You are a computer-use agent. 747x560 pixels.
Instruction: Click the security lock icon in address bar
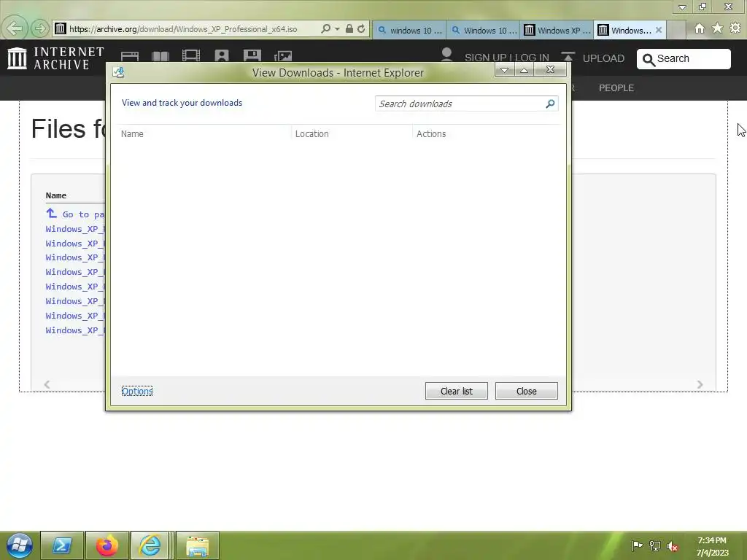click(349, 28)
